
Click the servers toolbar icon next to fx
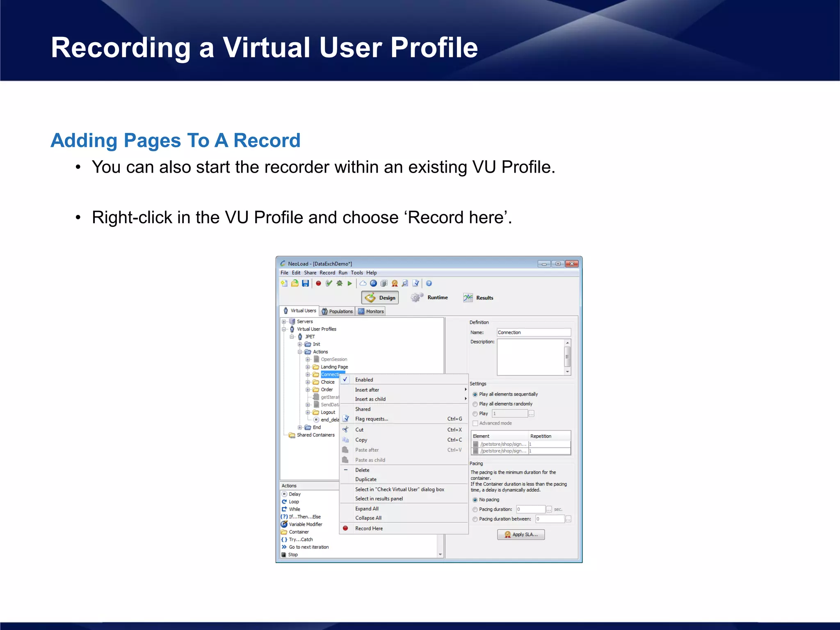pos(384,283)
